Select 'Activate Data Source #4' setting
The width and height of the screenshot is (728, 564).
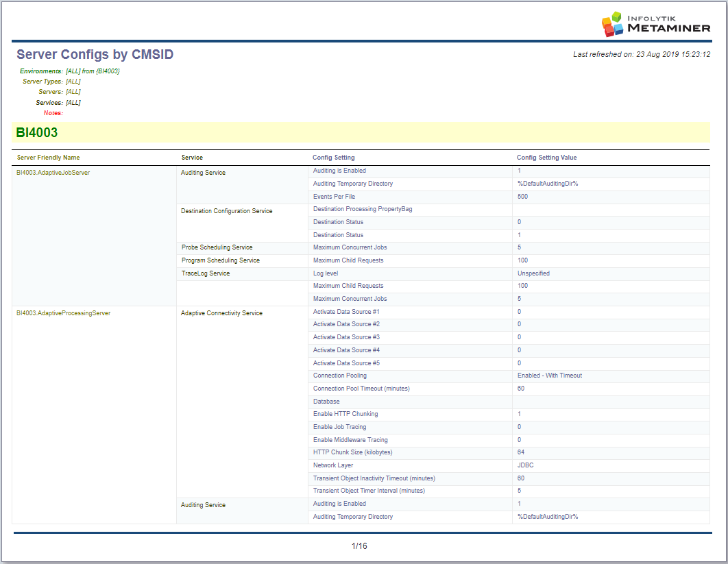tap(346, 350)
